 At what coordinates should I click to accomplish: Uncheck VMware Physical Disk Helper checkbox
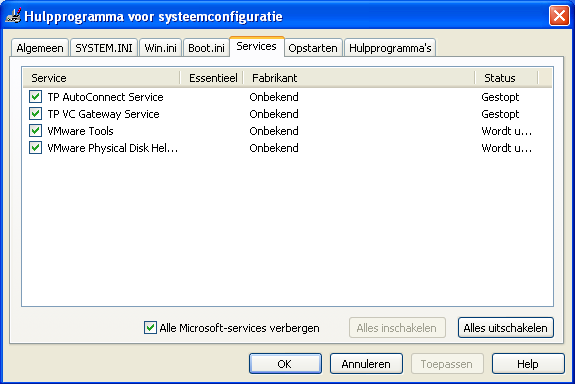[x=35, y=148]
